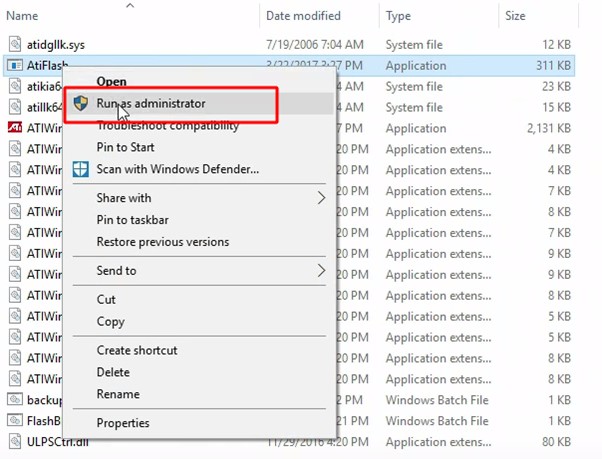602x459 pixels.
Task: Sort by the Name column header
Action: coord(22,16)
